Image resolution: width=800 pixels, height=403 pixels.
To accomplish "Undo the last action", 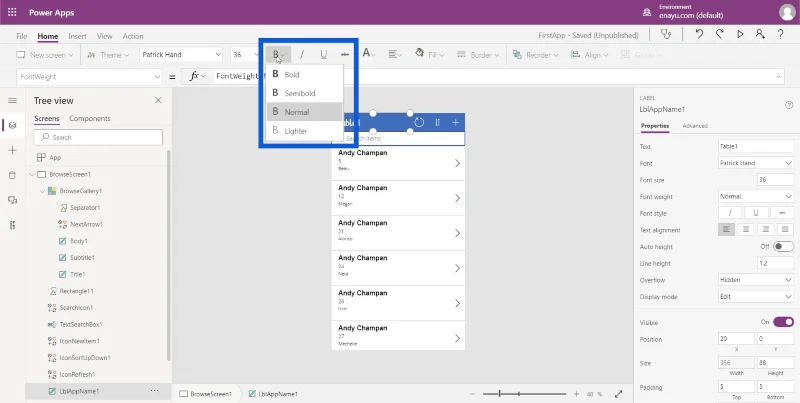I will click(699, 35).
